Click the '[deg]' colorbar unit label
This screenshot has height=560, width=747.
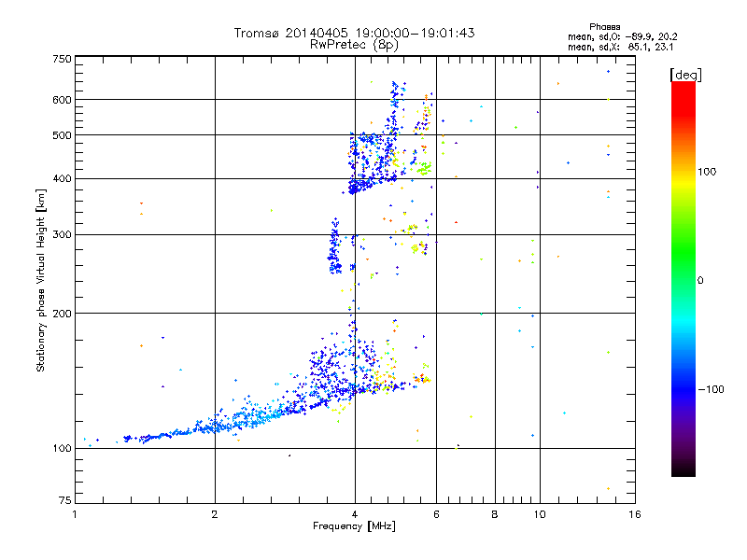tap(685, 75)
